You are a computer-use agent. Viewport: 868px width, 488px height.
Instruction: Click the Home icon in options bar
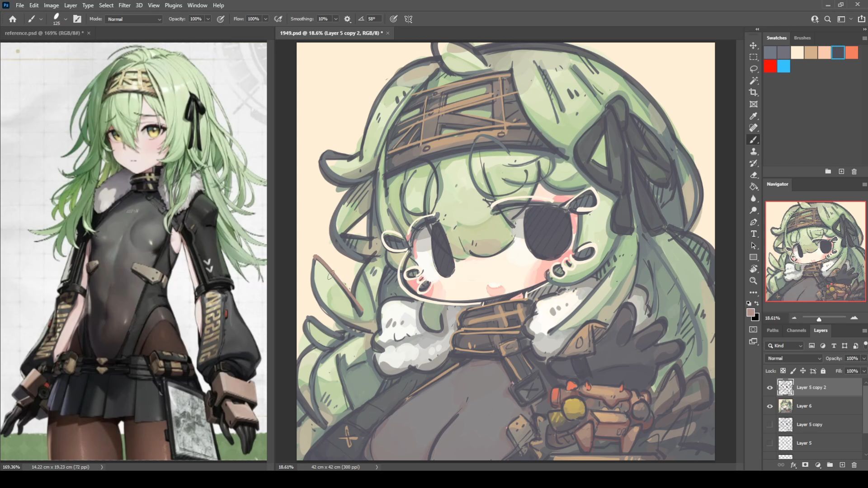13,19
